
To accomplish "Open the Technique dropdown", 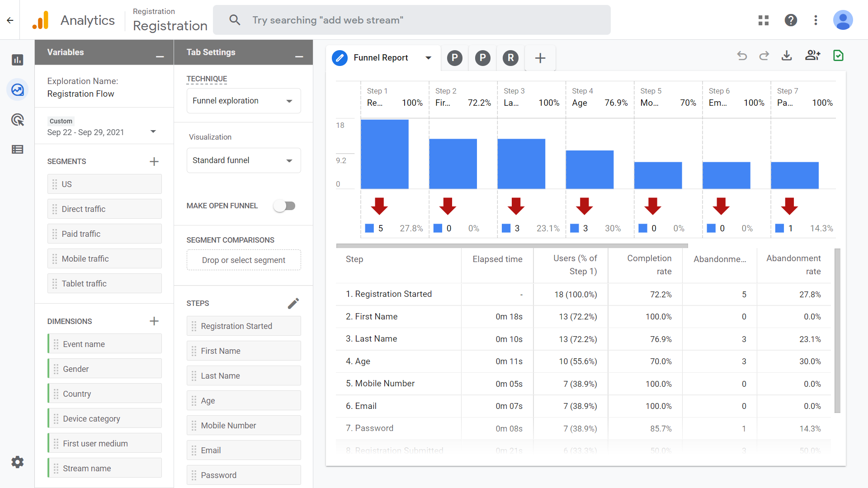I will [243, 101].
